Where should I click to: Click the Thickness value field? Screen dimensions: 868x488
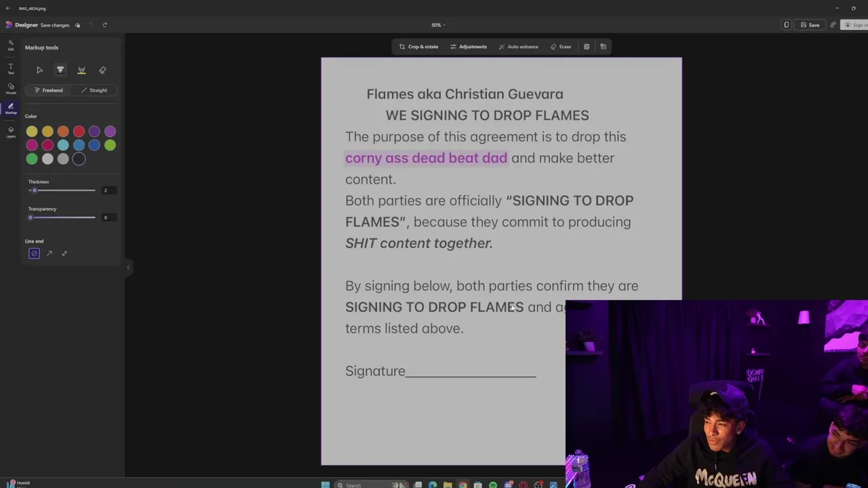tap(108, 190)
